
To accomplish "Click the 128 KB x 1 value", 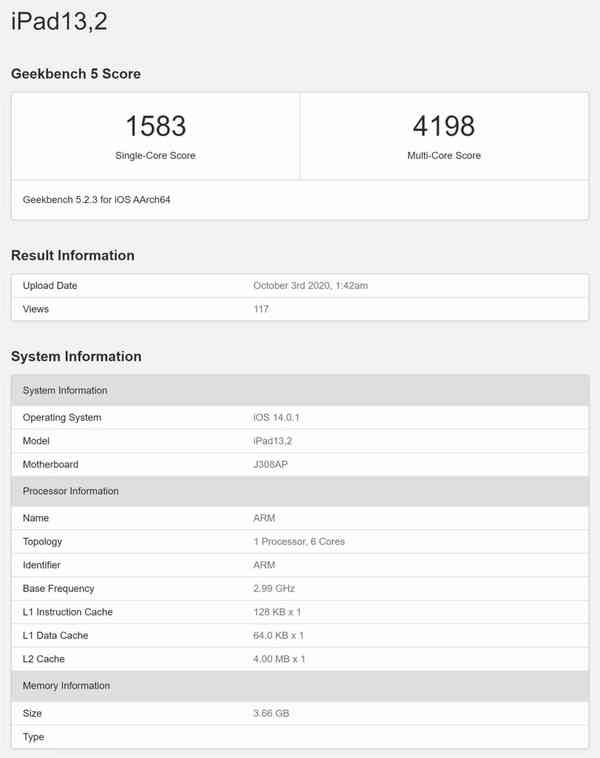I will (277, 612).
